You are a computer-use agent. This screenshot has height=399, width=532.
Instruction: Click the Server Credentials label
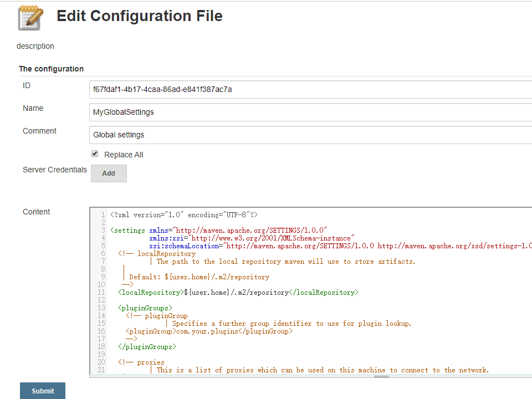point(54,170)
